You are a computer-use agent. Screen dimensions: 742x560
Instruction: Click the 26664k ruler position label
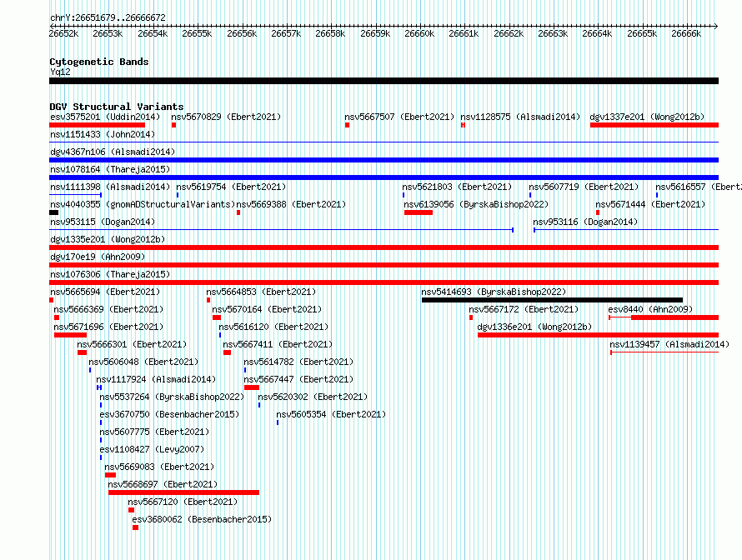[x=597, y=33]
